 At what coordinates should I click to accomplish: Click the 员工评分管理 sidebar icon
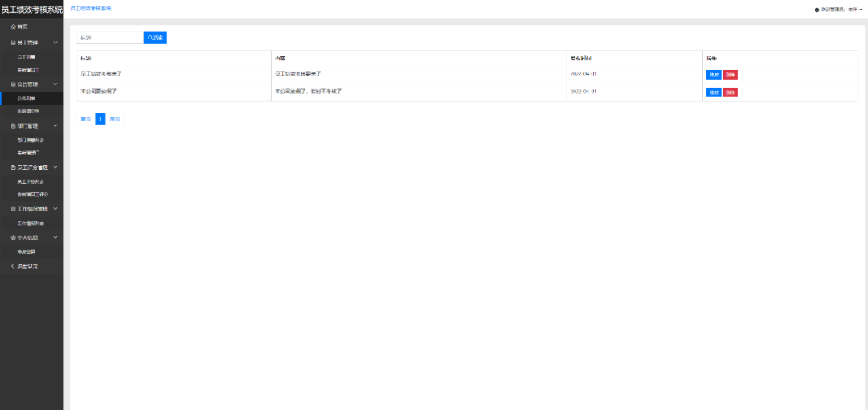(13, 167)
